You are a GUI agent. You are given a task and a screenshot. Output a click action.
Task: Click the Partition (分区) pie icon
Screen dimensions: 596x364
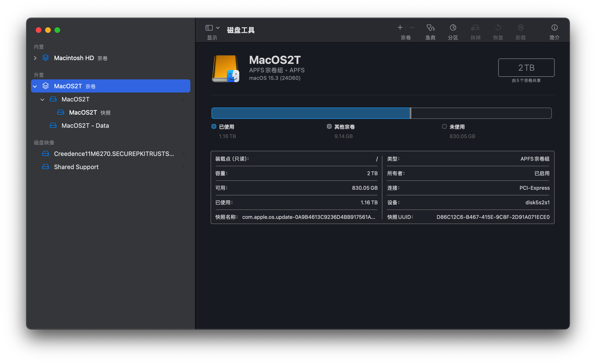point(453,28)
